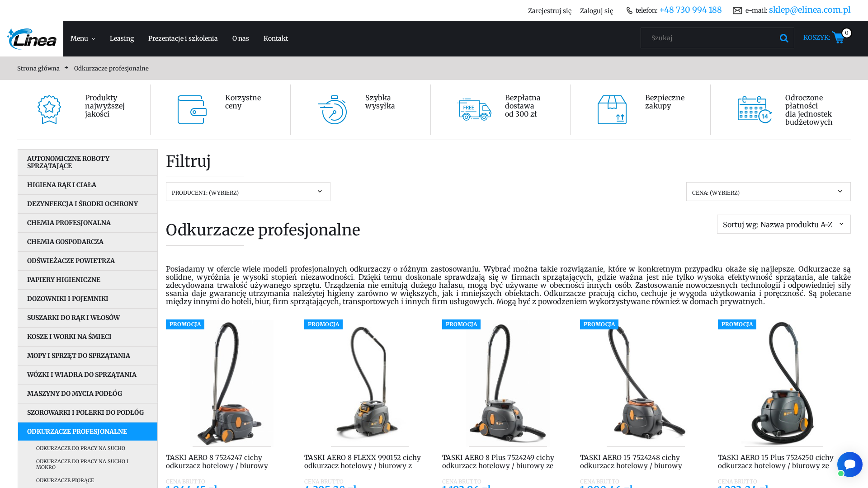Select Papiery higieniczne category

coord(88,280)
